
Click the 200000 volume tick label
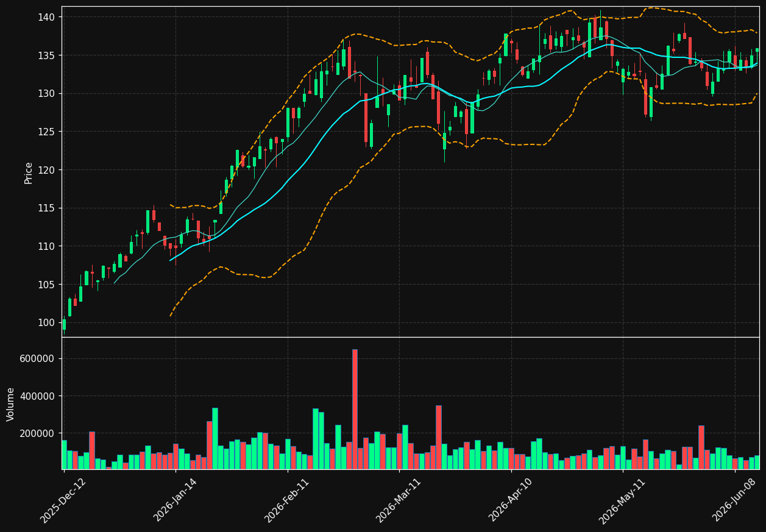(38, 433)
